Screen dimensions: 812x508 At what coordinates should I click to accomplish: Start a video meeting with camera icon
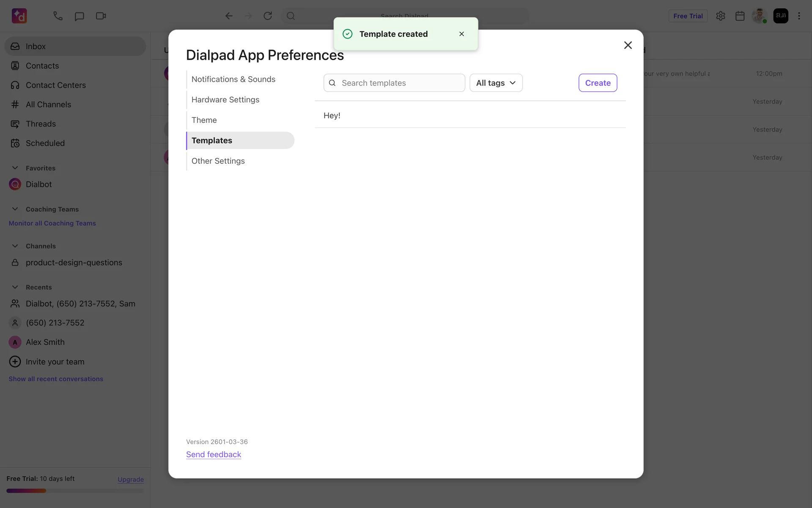pyautogui.click(x=101, y=16)
